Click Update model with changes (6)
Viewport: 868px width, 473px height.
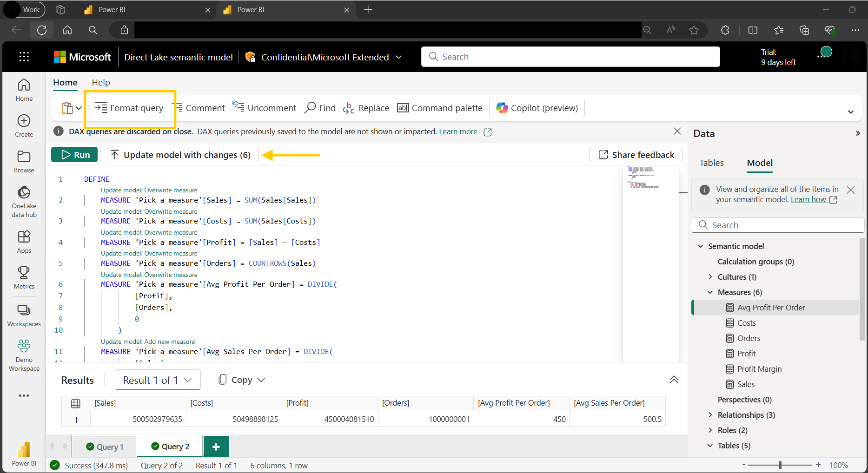click(x=180, y=155)
